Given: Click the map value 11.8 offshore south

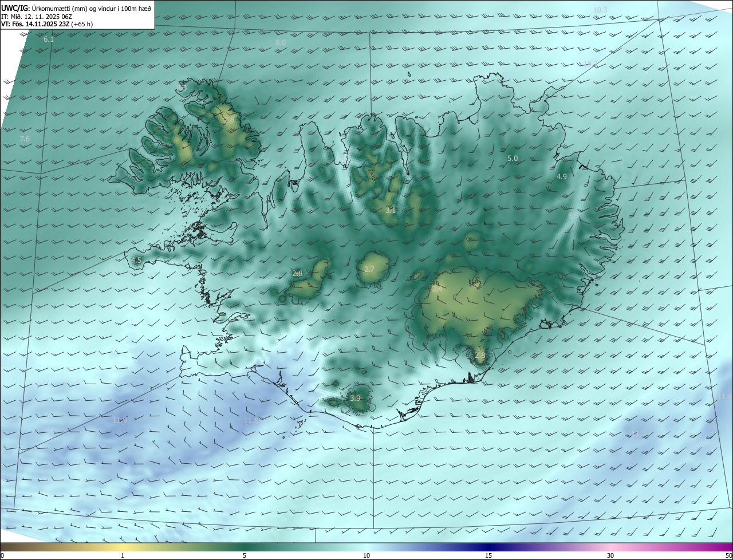Looking at the screenshot, I should coord(251,420).
